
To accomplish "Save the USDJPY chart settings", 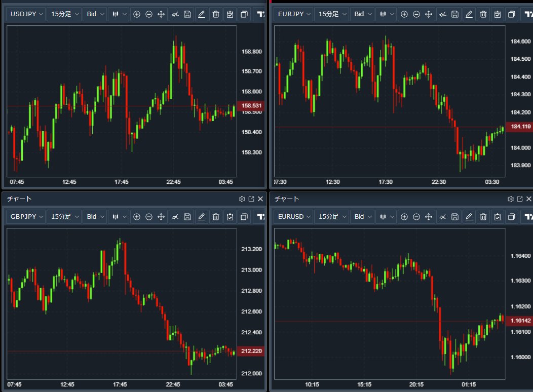I will (x=187, y=14).
